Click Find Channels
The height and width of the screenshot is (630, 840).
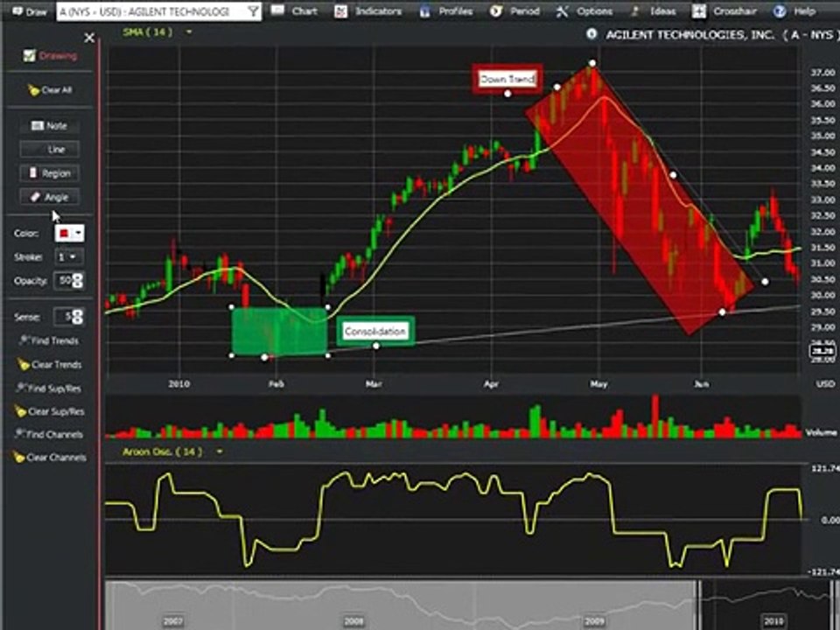49,434
